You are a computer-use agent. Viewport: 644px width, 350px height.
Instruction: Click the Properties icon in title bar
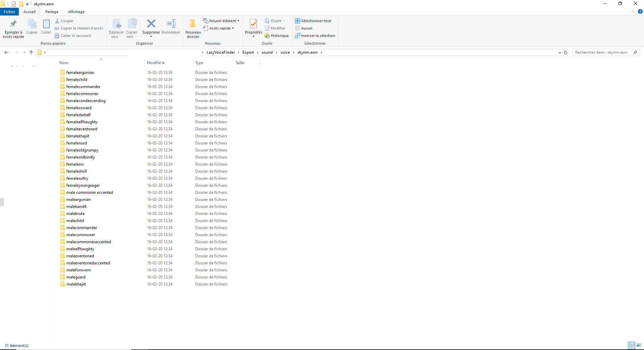click(x=14, y=4)
